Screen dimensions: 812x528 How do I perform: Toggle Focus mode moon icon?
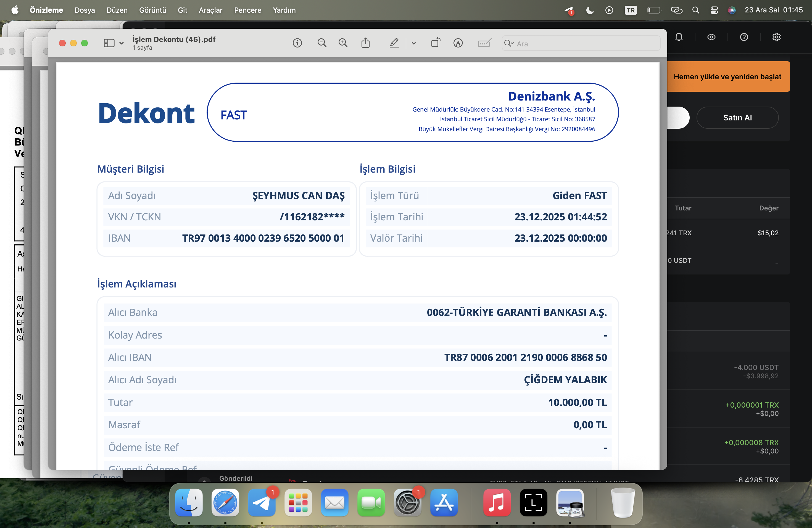tap(590, 10)
